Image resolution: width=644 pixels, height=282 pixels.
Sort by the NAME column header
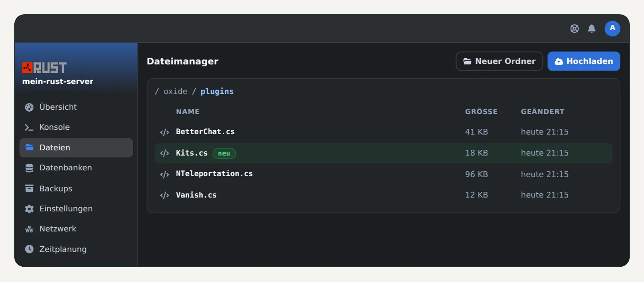pyautogui.click(x=187, y=112)
